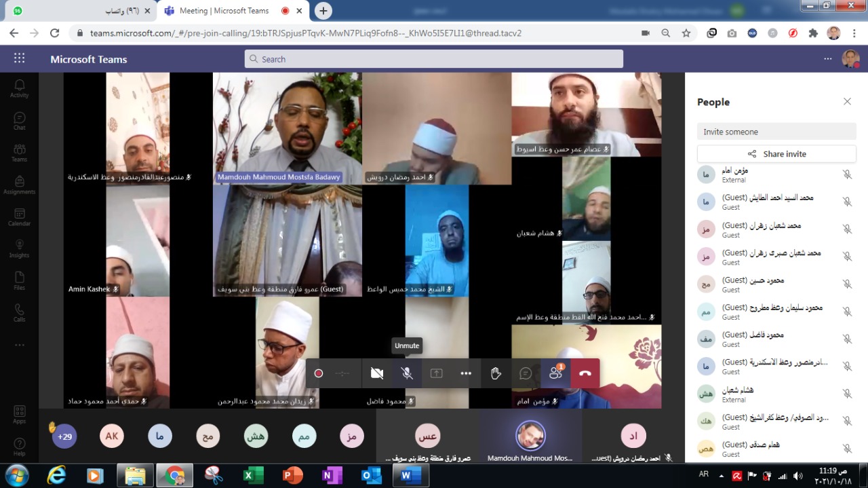
Task: Open the Activity feed in sidebar
Action: tap(19, 88)
